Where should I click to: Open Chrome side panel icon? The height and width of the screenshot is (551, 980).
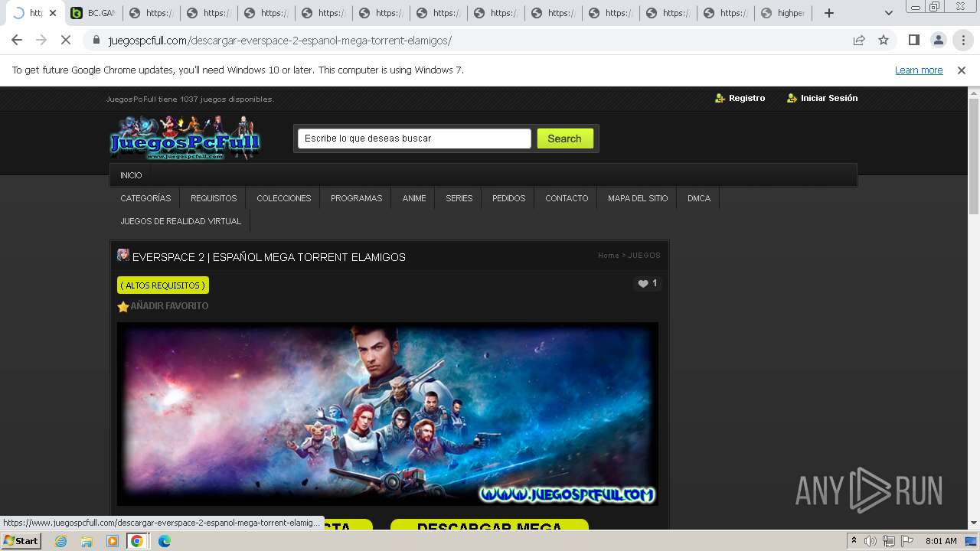pyautogui.click(x=913, y=40)
